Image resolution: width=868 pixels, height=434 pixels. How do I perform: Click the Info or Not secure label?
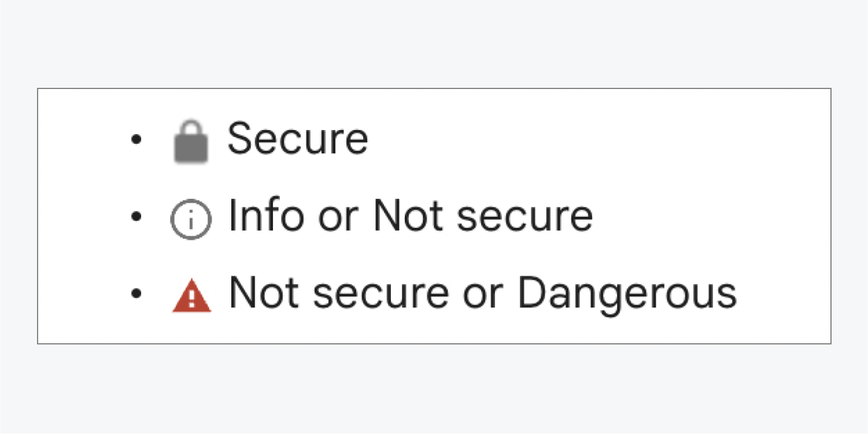point(411,216)
